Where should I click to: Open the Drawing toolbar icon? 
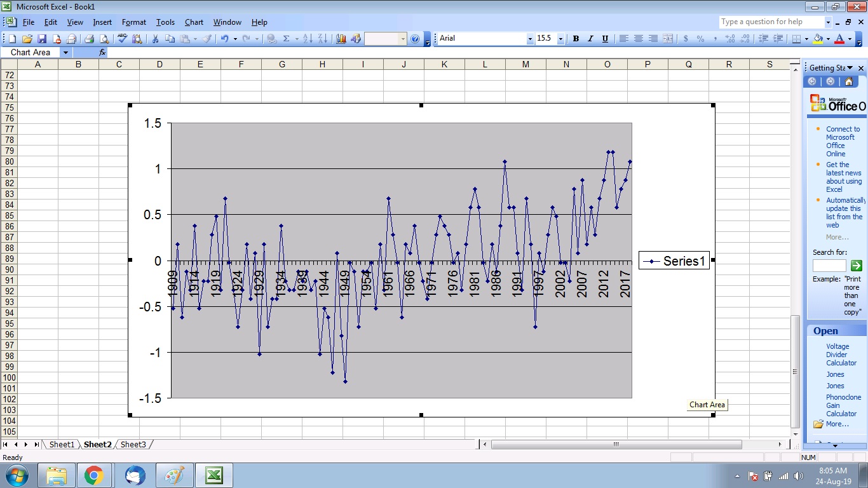(x=356, y=39)
